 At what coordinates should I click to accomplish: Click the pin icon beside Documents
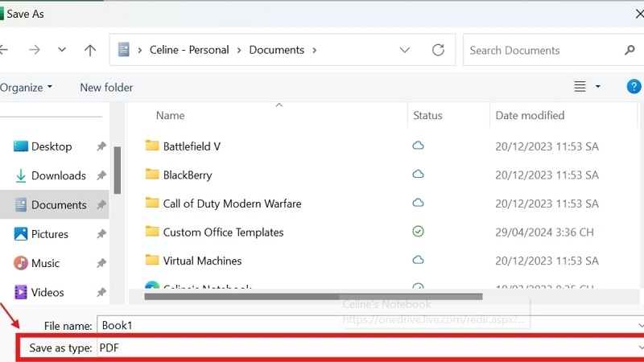[101, 204]
